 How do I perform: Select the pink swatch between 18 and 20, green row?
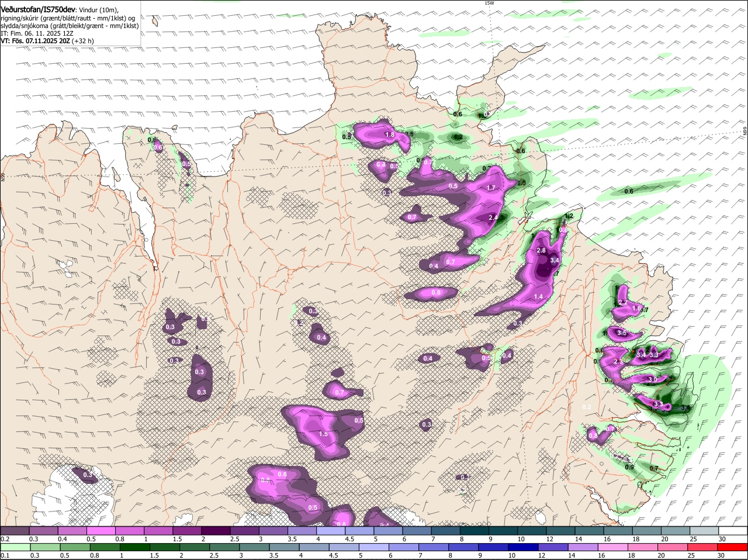coord(643,547)
